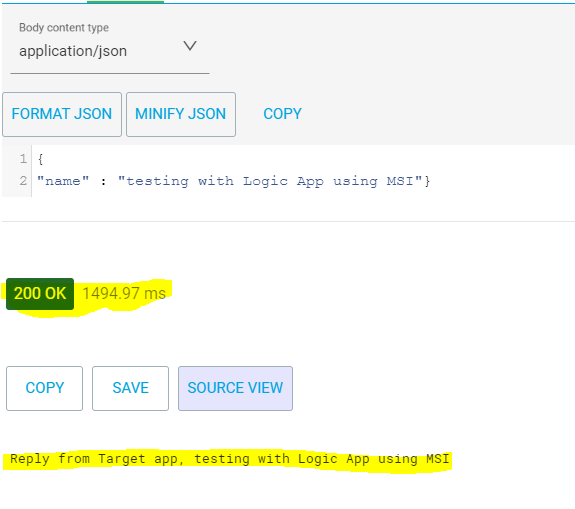Copy the response with COPY next to SAVE
Viewport: 575px width, 509px height.
tap(44, 388)
